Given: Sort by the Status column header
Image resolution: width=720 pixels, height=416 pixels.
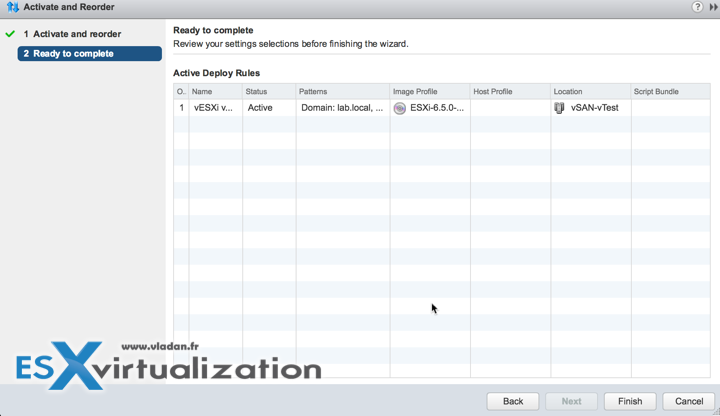Looking at the screenshot, I should click(269, 91).
